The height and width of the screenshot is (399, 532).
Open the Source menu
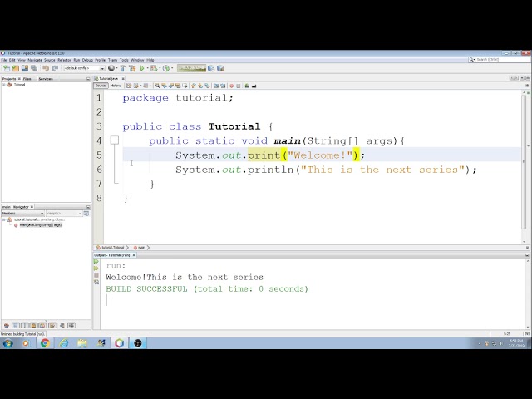(x=50, y=60)
